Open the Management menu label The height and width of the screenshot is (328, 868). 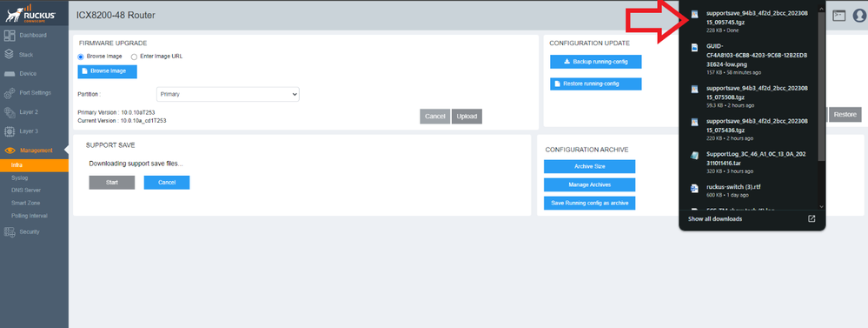click(36, 151)
